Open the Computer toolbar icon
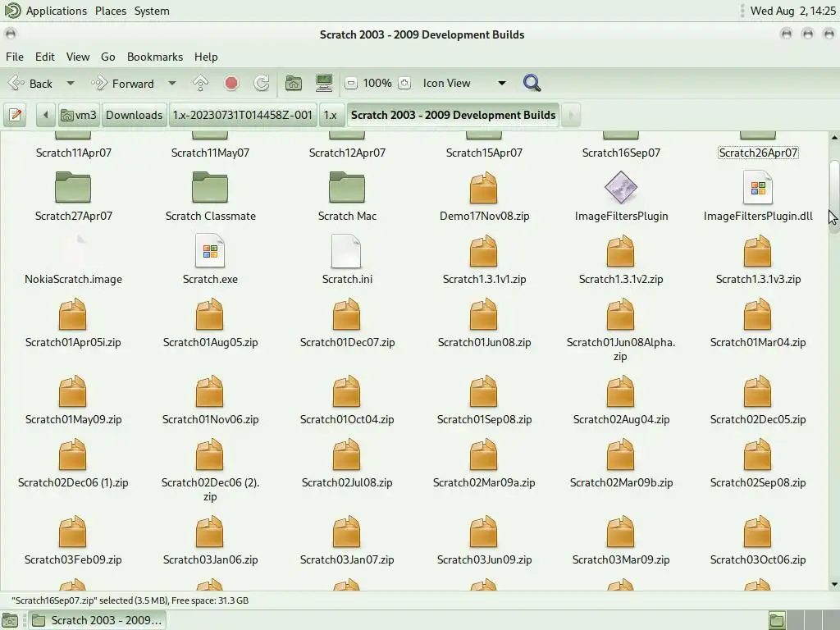Image resolution: width=840 pixels, height=630 pixels. [324, 83]
